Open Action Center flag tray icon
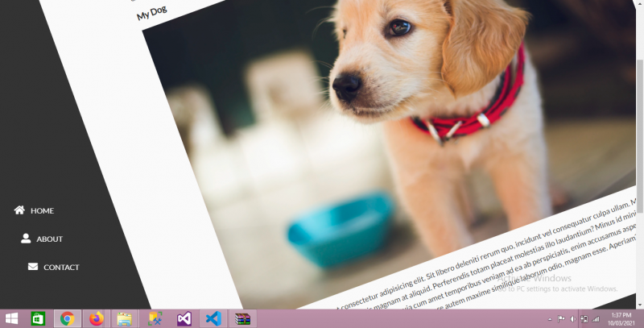 pos(560,319)
